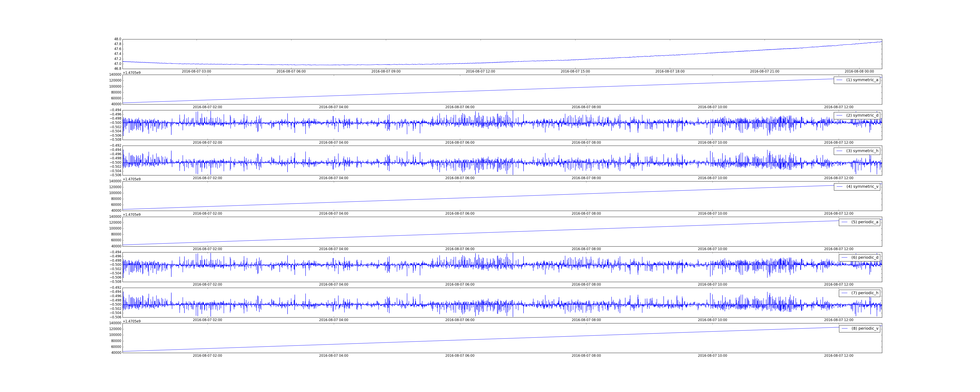Viewport: 980px width, 392px height.
Task: Click the 2016-08-07 02:00 tick under periodic_v plot
Action: (207, 356)
